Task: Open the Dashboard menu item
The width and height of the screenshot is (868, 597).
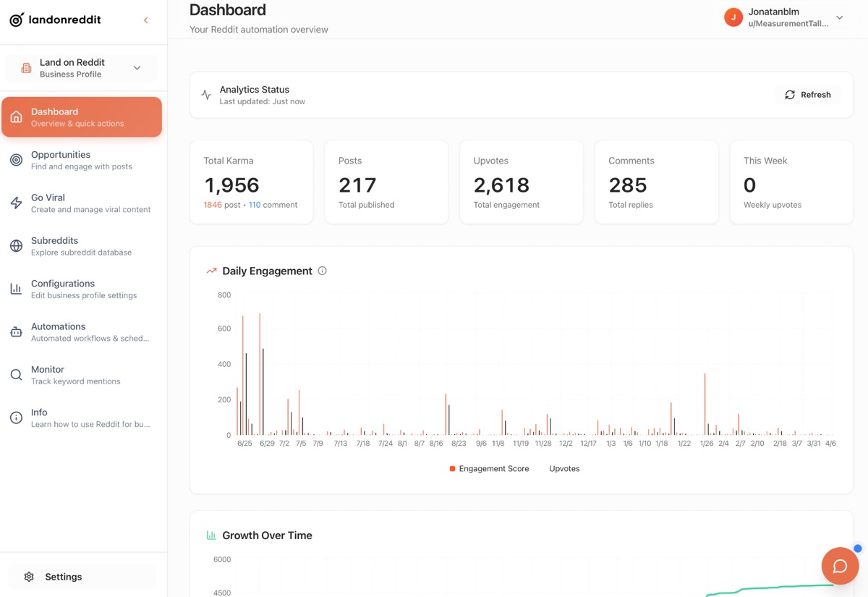Action: tap(82, 117)
